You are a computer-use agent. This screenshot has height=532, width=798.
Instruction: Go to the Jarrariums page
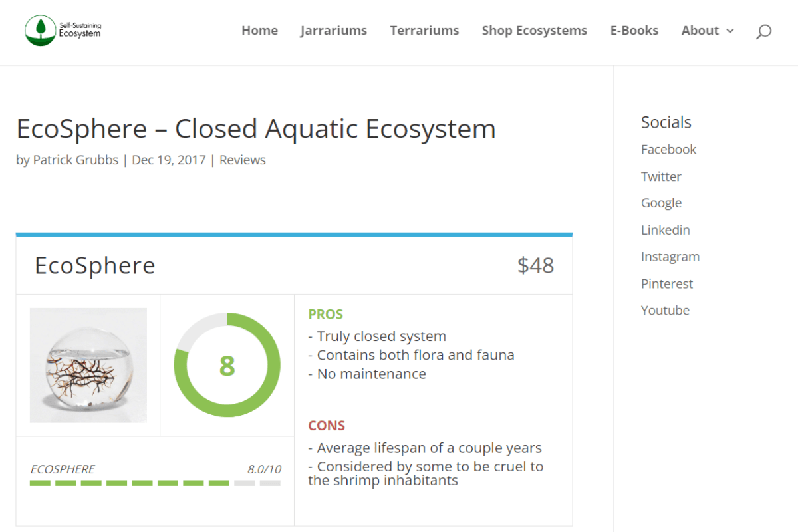coord(333,31)
